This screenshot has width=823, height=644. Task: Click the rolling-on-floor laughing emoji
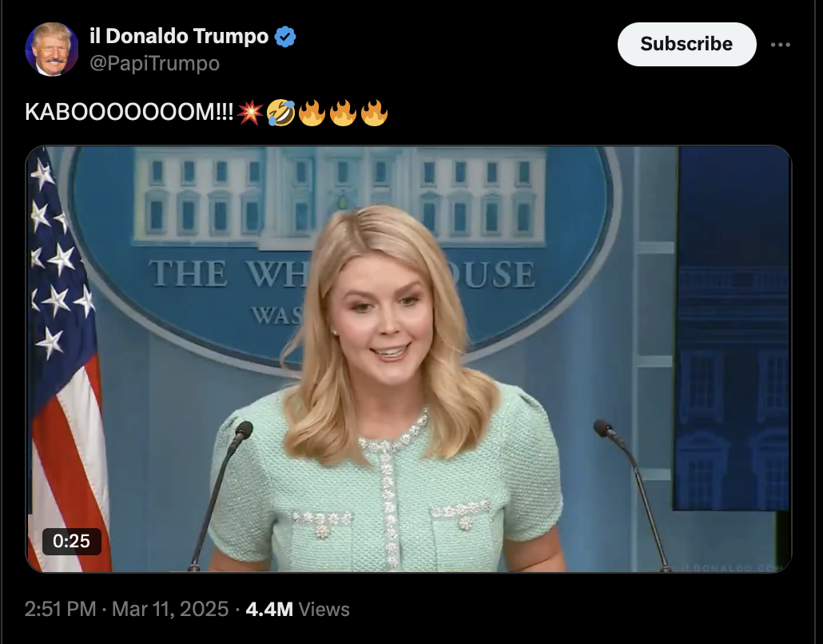[280, 113]
